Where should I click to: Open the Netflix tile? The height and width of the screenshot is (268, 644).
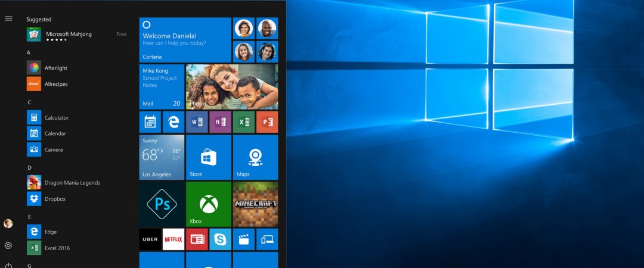(x=174, y=239)
